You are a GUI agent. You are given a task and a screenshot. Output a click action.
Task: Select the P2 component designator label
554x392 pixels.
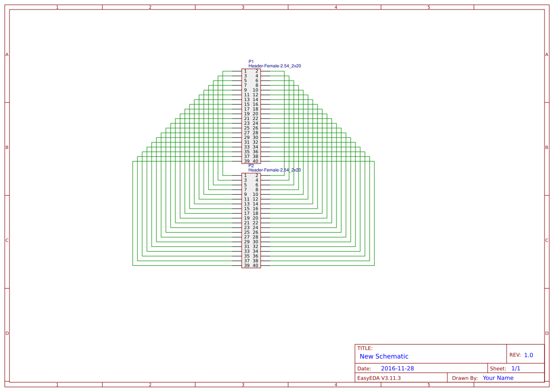coord(251,165)
